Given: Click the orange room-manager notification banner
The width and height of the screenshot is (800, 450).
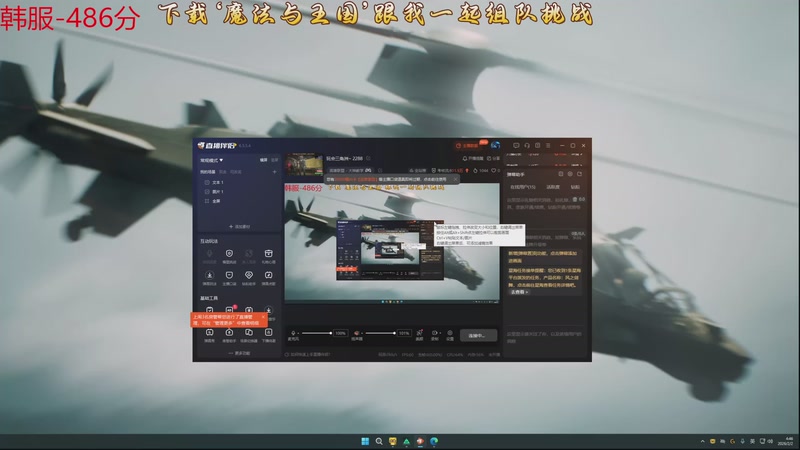Looking at the screenshot, I should click(229, 320).
